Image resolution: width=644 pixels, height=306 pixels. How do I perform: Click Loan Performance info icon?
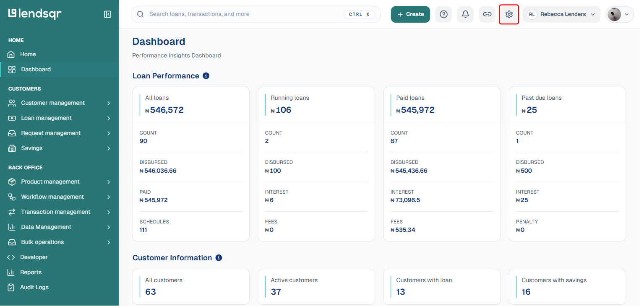206,76
